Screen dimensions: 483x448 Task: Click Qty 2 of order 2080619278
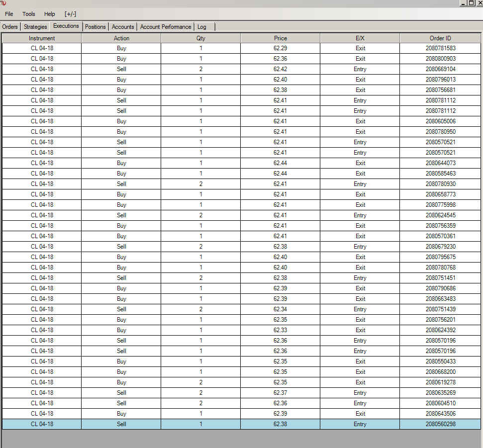201,382
